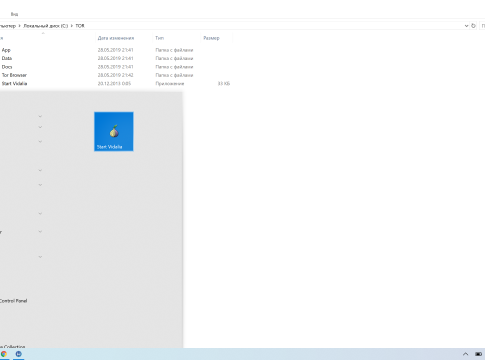Click the 33 КБ size value

click(x=224, y=83)
